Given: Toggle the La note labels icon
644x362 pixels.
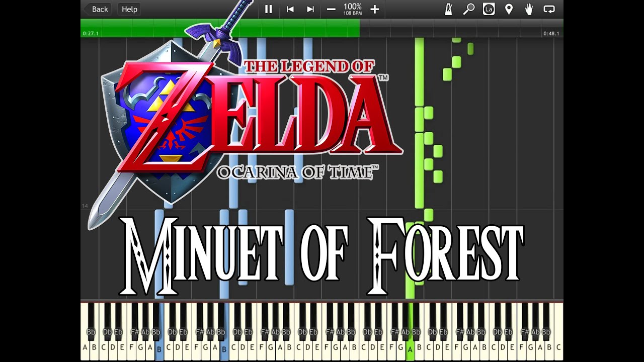Looking at the screenshot, I should pos(489,9).
